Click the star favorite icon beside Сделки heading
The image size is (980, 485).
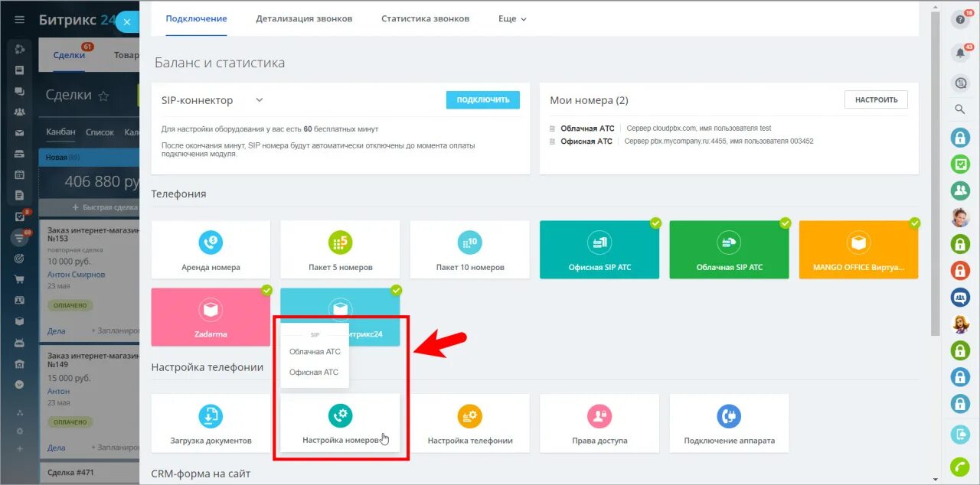pyautogui.click(x=104, y=96)
